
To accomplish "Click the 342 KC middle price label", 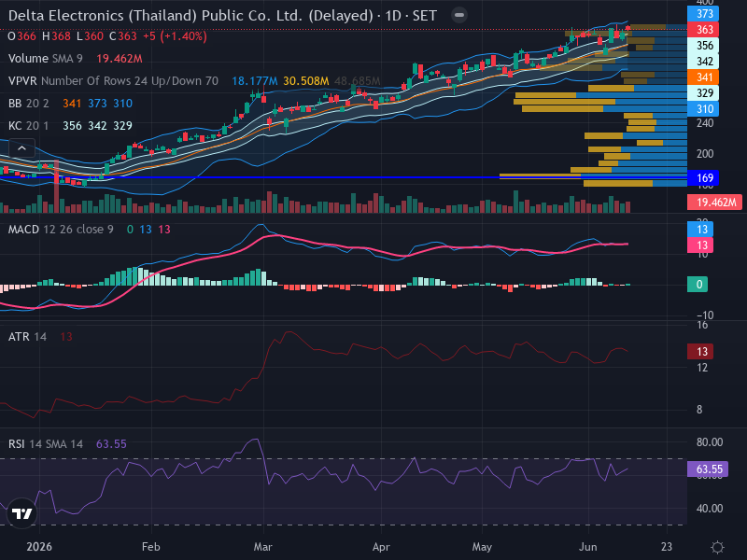I will (x=703, y=62).
